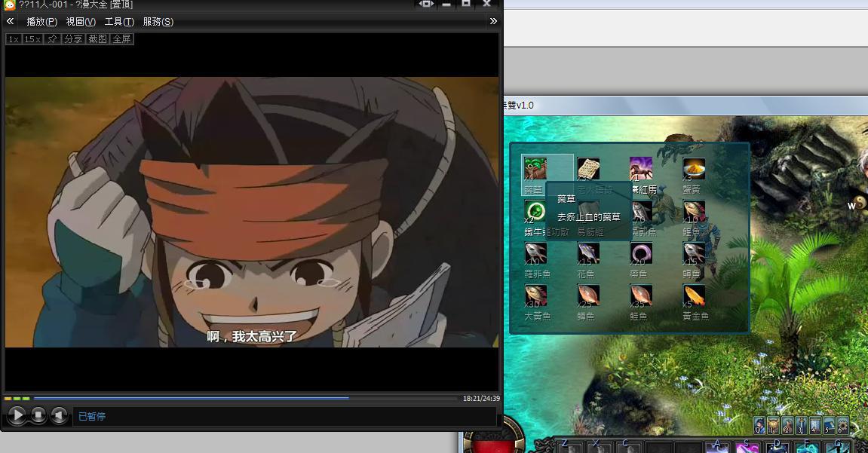This screenshot has height=453, width=868.
Task: Select the 羅非魚 fish item icon
Action: pyautogui.click(x=535, y=253)
